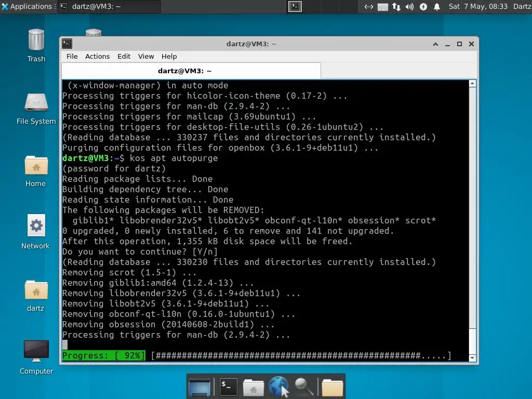
Task: Click the terminal scrollbar down arrow
Action: point(472,358)
